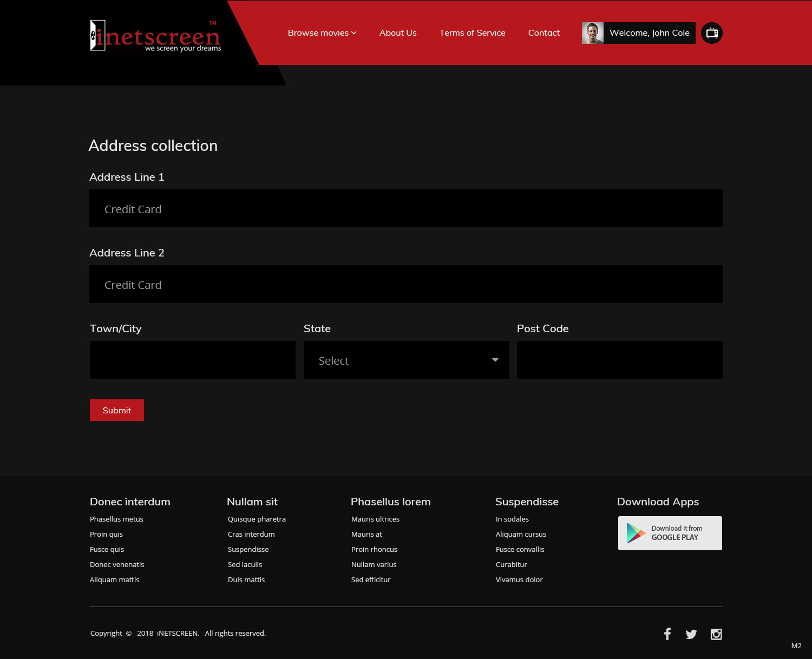Viewport: 812px width, 659px height.
Task: Open the Twitter icon in the footer
Action: point(691,634)
